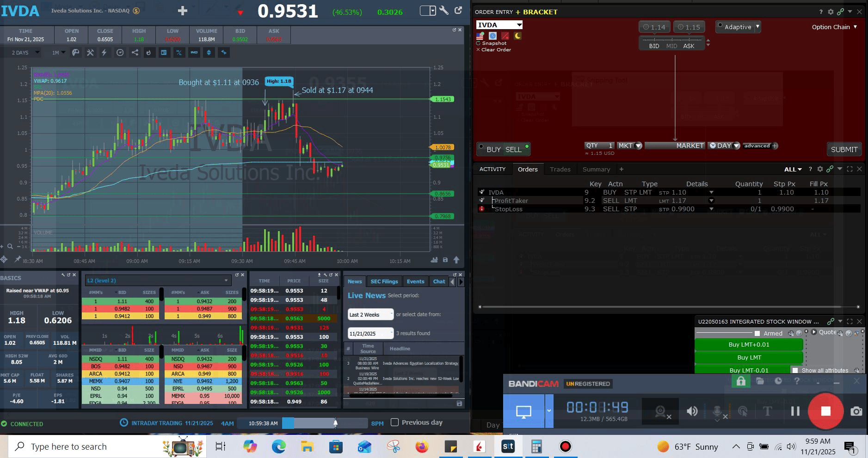Open the 2 DAYS timeframe dropdown

(x=25, y=53)
